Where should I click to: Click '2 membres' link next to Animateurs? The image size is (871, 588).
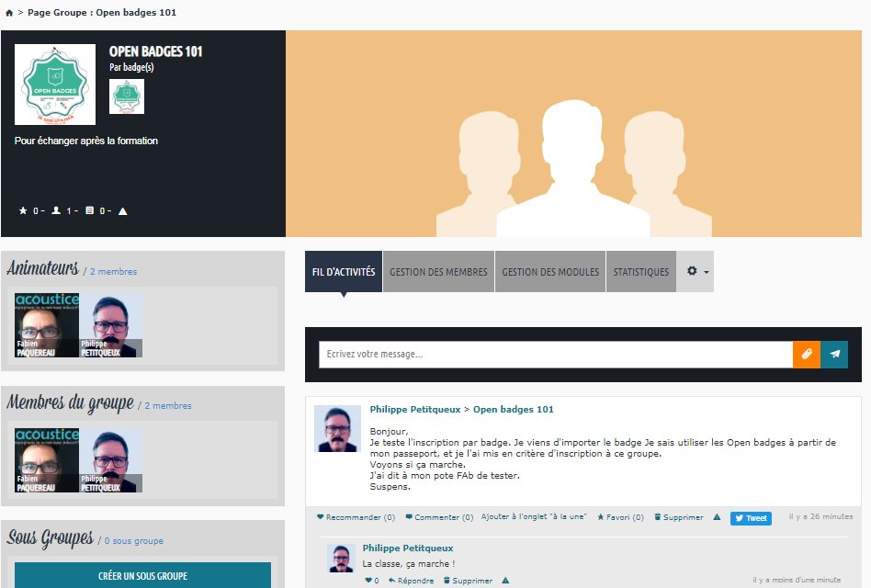click(x=113, y=272)
